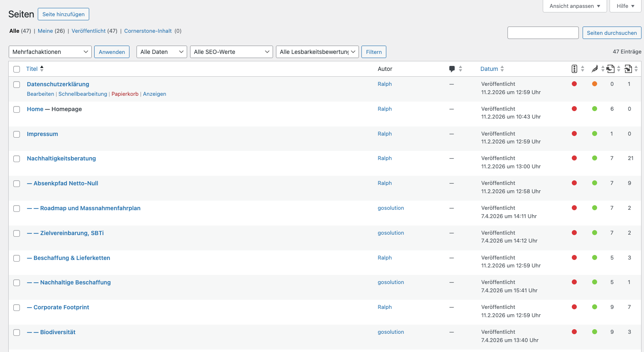Check the Home — Homepage row checkbox
644x352 pixels.
tap(17, 109)
